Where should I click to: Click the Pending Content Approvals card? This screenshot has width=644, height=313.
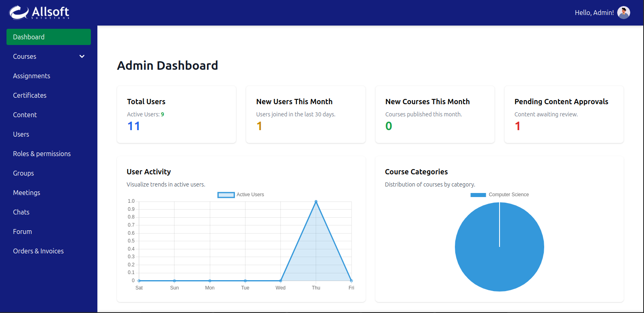564,114
